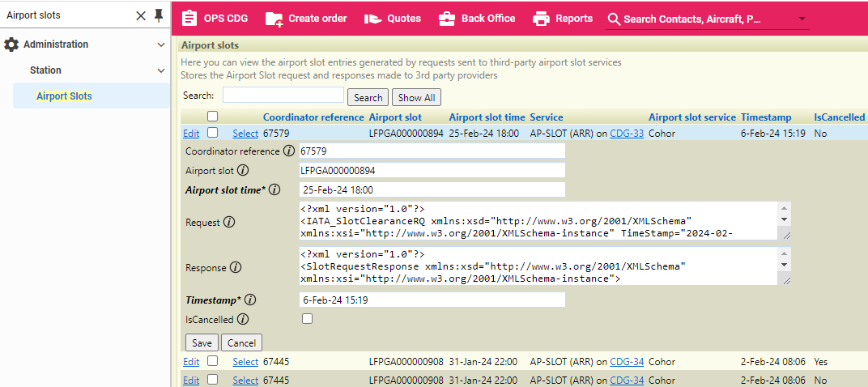Cancel the airport slot edit

pos(242,342)
